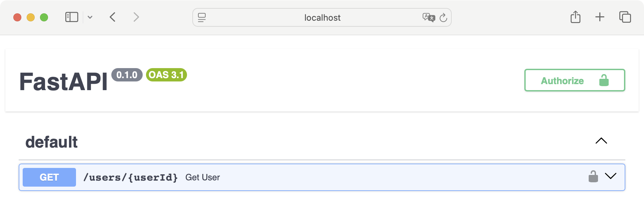
Task: Expand the GET /users/{userId} operation chevron
Action: pos(610,176)
